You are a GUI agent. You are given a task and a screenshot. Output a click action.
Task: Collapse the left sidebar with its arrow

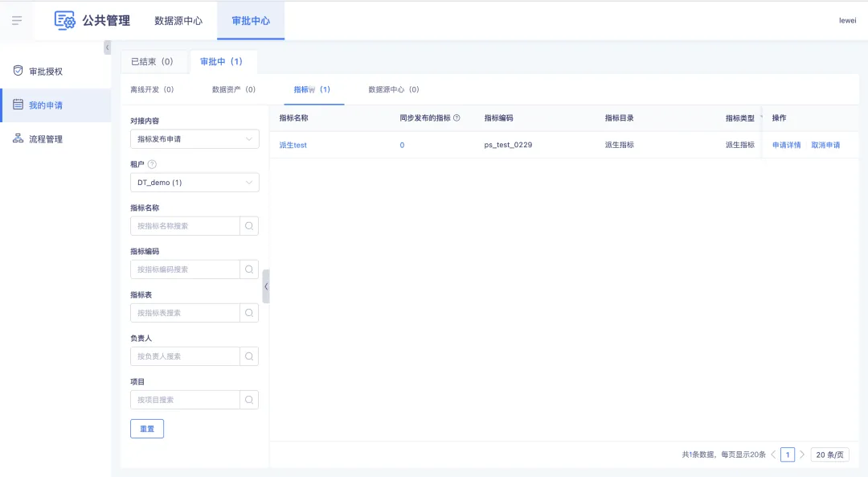[108, 47]
